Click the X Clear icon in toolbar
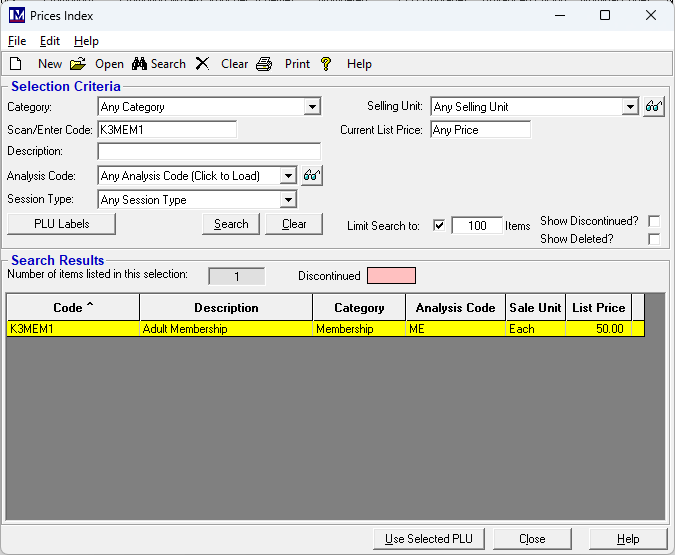Screen dimensions: 675x555 click(202, 64)
